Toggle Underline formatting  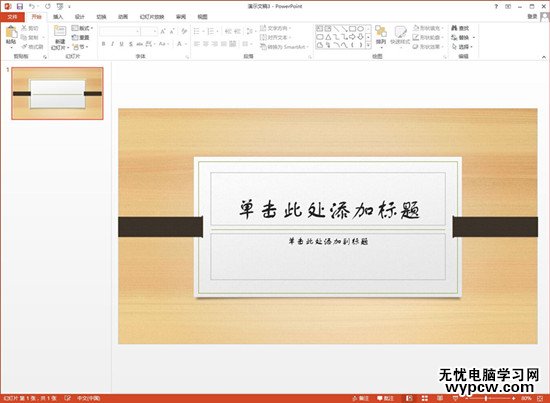coord(121,44)
